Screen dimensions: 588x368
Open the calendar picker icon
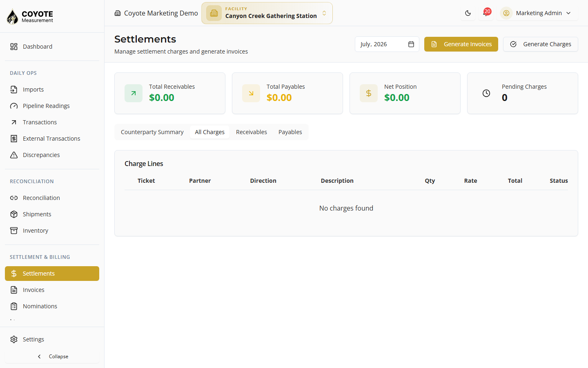coord(411,44)
